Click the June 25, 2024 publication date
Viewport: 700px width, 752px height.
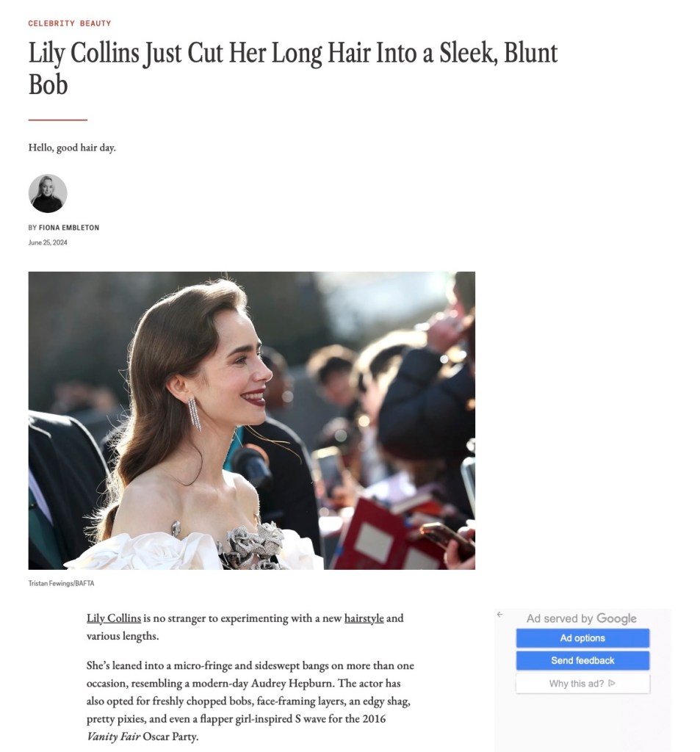point(48,242)
